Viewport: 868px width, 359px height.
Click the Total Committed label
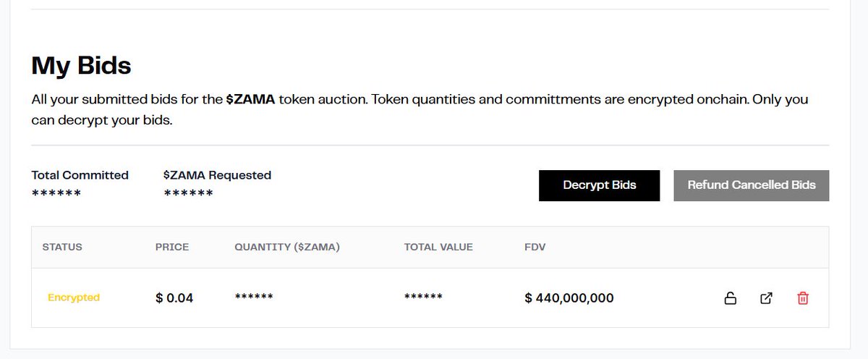pos(80,175)
